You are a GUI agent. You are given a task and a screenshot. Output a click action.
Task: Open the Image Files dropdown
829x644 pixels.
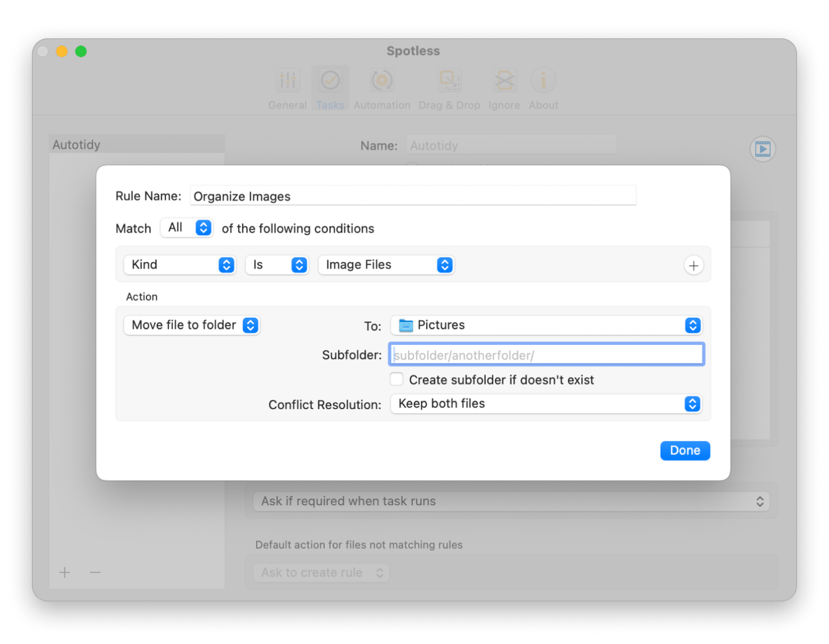(x=386, y=265)
